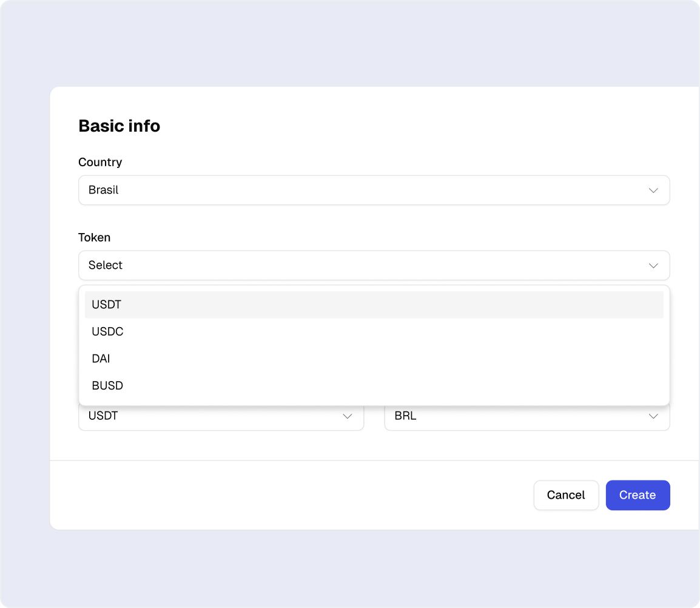Open the Token Select dropdown
The width and height of the screenshot is (700, 608).
click(374, 265)
